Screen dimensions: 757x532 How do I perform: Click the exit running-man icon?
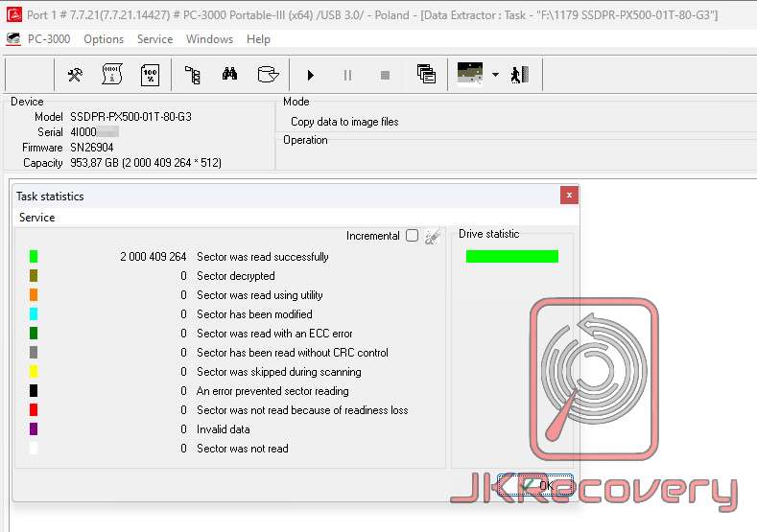520,75
